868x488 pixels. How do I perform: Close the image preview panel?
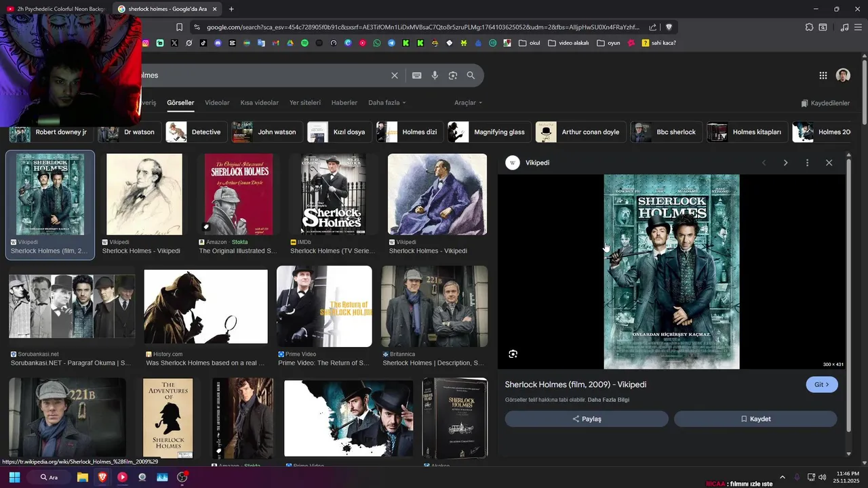829,163
